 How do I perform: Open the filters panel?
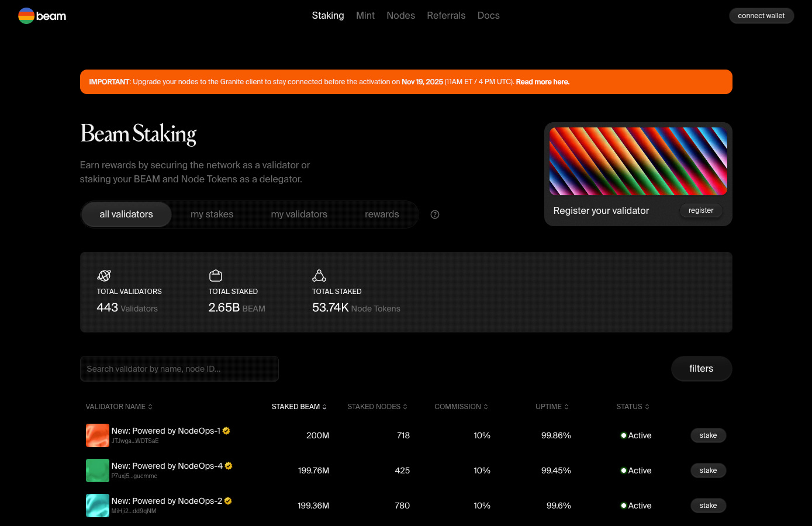(702, 369)
